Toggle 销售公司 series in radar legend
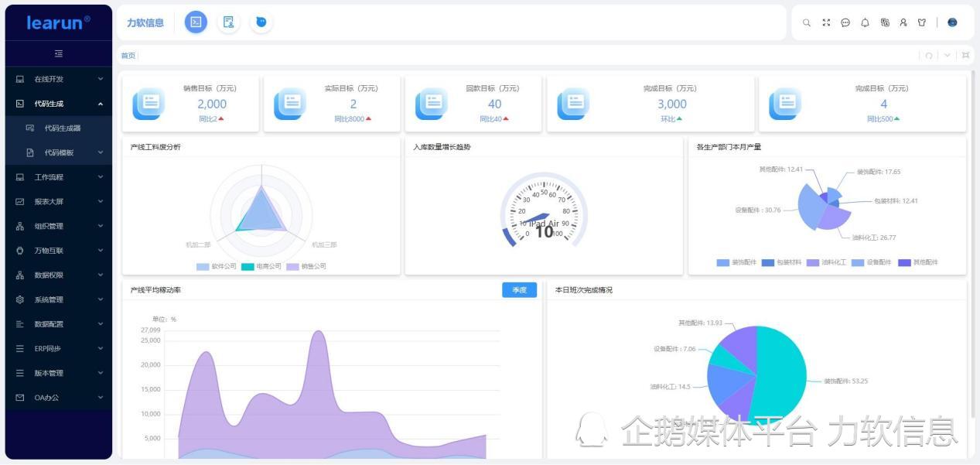The height and width of the screenshot is (465, 980). pos(306,266)
